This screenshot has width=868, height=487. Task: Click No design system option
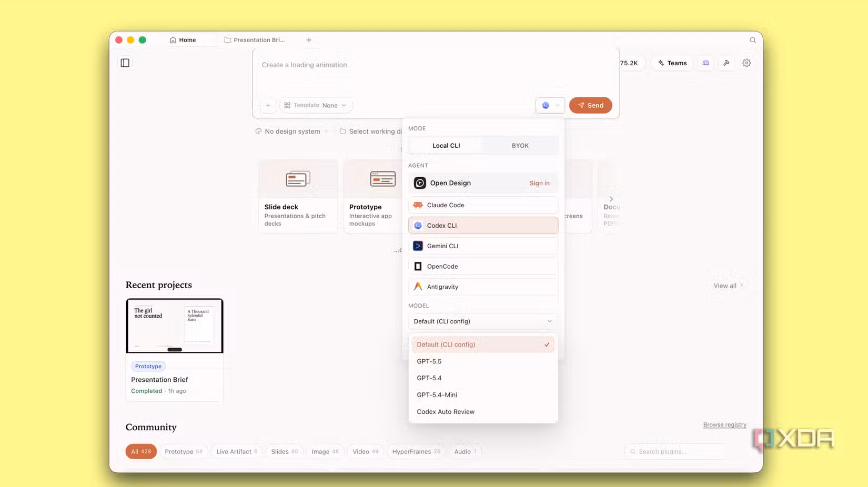point(288,131)
